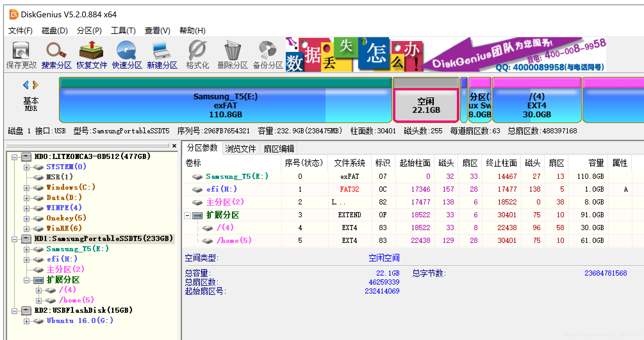
Task: Select /home(5) in the disk tree
Action: point(76,300)
